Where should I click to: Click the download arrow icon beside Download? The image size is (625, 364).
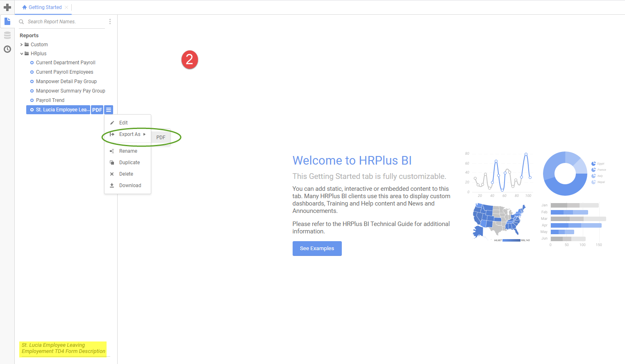click(112, 185)
